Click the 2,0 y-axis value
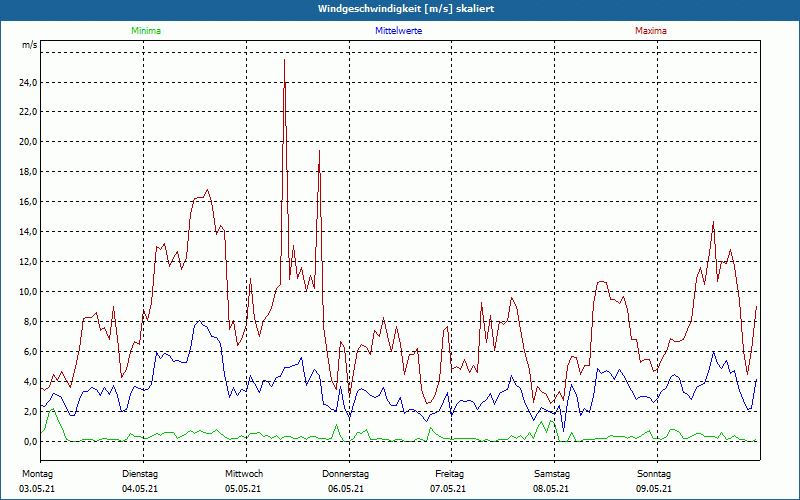800x500 pixels. (x=31, y=412)
